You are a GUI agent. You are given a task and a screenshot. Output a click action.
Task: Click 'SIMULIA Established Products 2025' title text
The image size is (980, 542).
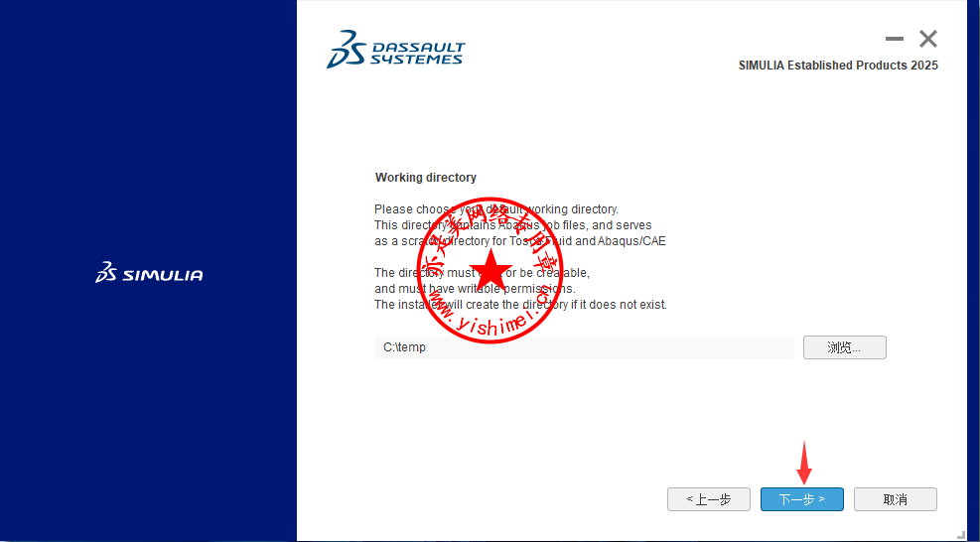(838, 65)
